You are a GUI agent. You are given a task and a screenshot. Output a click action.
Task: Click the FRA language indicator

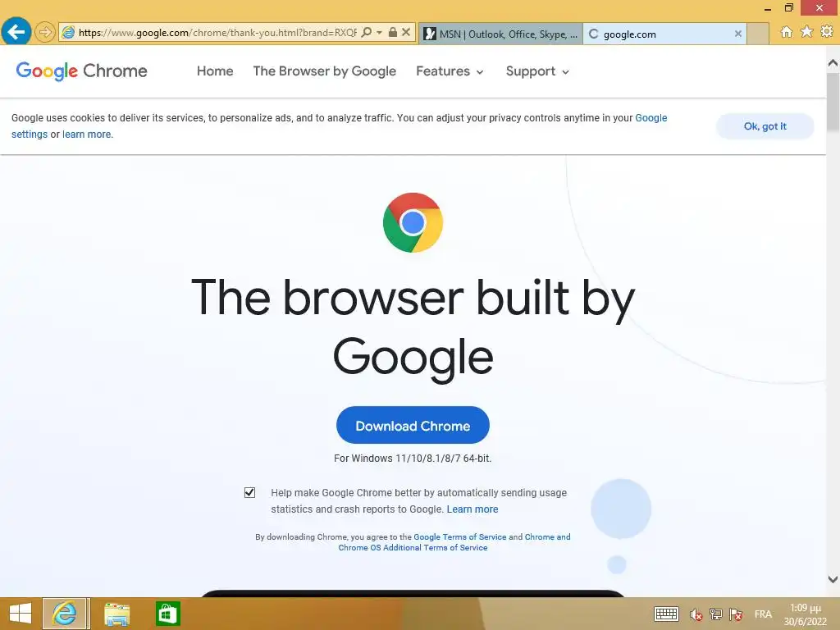(x=764, y=614)
